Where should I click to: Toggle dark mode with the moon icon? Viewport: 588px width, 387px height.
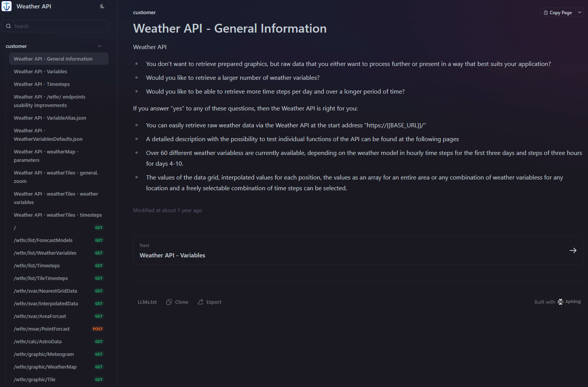pos(102,6)
